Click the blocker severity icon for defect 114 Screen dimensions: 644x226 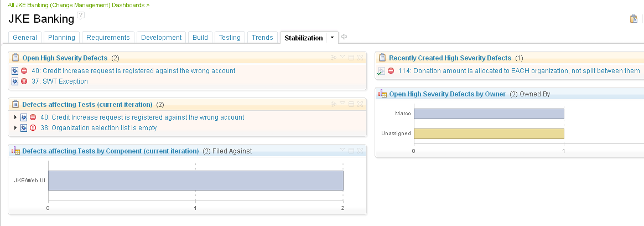click(x=391, y=71)
